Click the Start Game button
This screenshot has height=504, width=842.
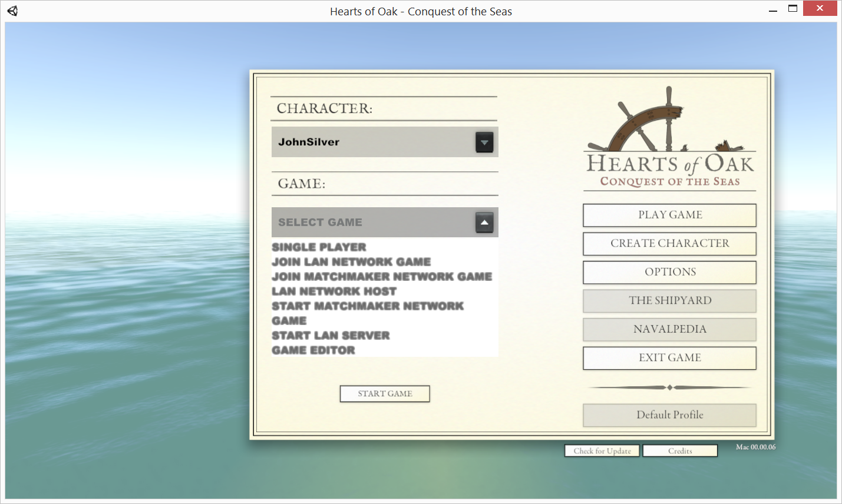(x=385, y=394)
